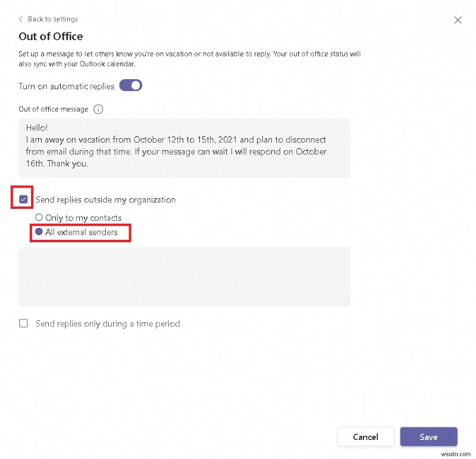Click the 'Send replies outside my organization' label text
The height and width of the screenshot is (459, 476).
[x=105, y=199]
